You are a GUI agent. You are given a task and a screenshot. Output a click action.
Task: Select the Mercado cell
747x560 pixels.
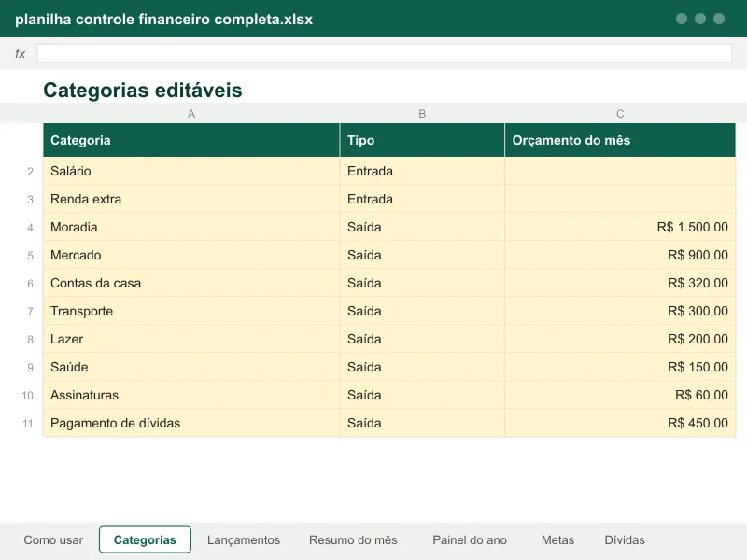pyautogui.click(x=191, y=255)
